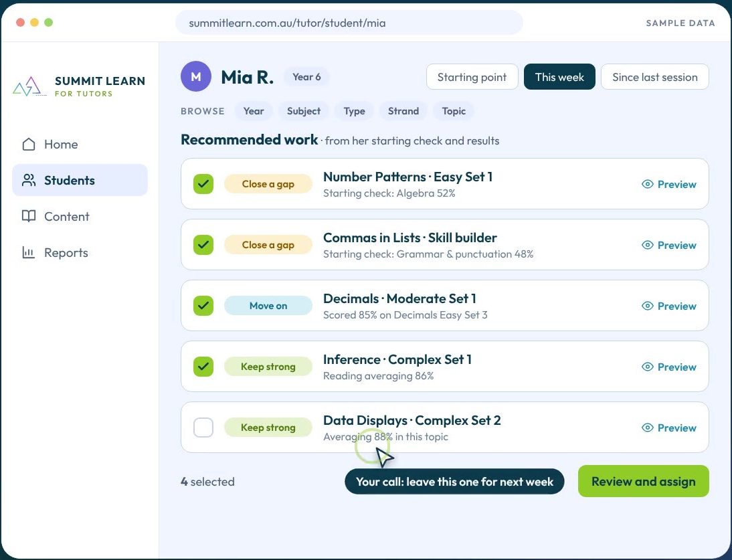Click the Students people icon in sidebar
Screen dimensions: 732x560
[29, 180]
